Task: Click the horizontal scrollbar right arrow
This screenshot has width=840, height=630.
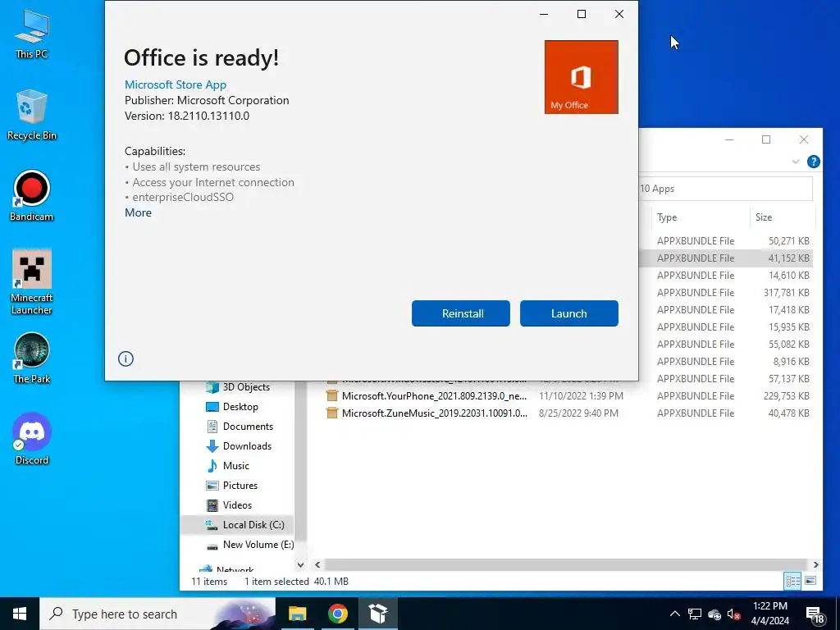Action: [x=816, y=564]
